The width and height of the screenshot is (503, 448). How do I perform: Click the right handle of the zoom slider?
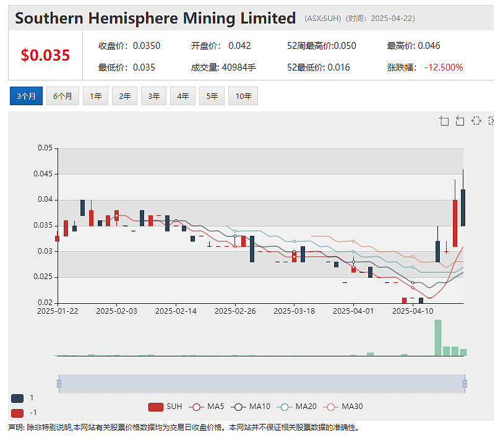click(x=465, y=384)
